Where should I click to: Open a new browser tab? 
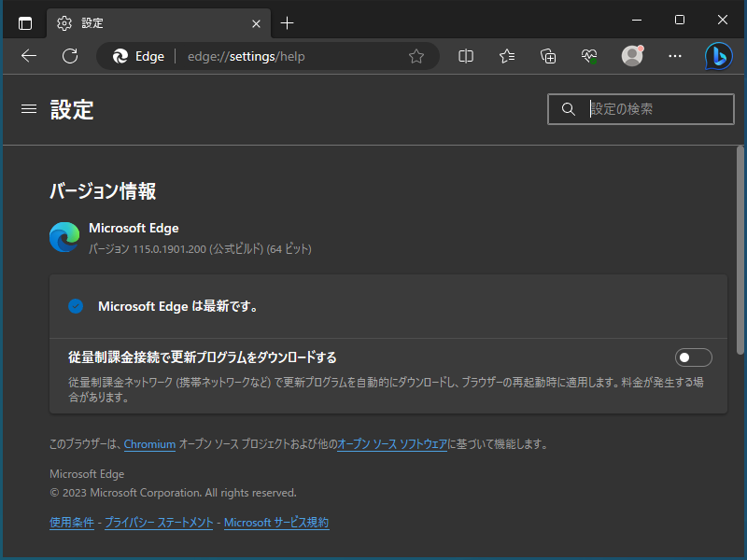coord(287,22)
